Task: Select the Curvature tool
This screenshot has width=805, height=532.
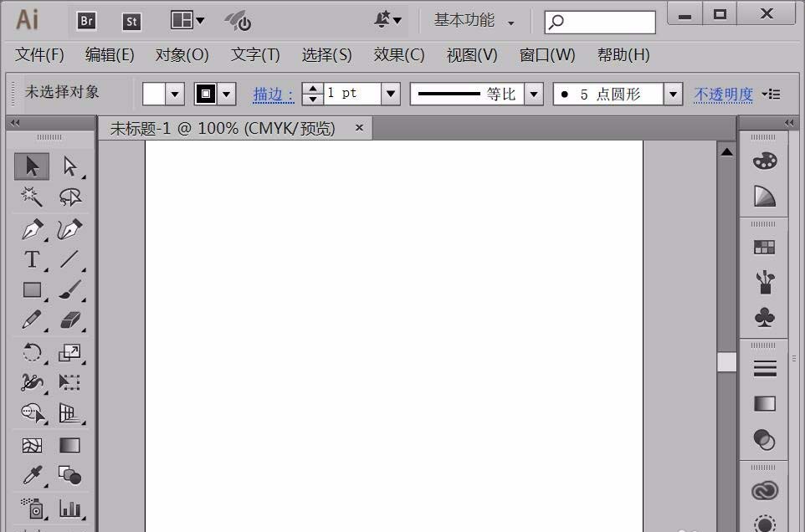Action: pos(69,229)
